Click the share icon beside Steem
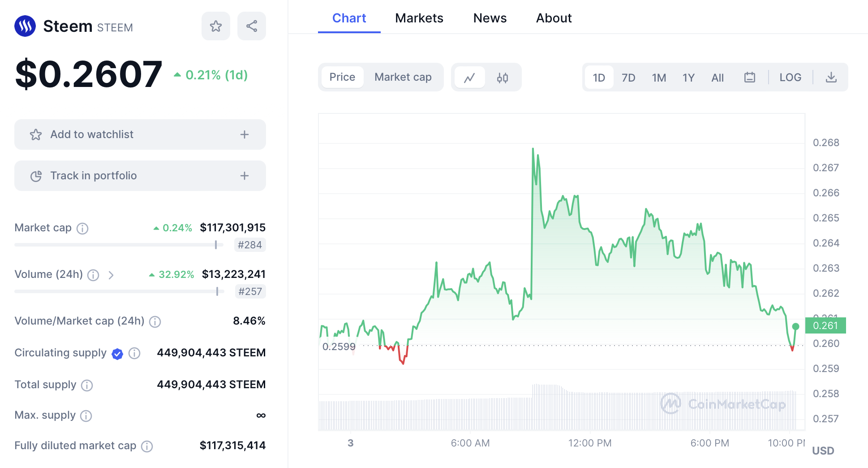The width and height of the screenshot is (868, 468). pyautogui.click(x=251, y=26)
